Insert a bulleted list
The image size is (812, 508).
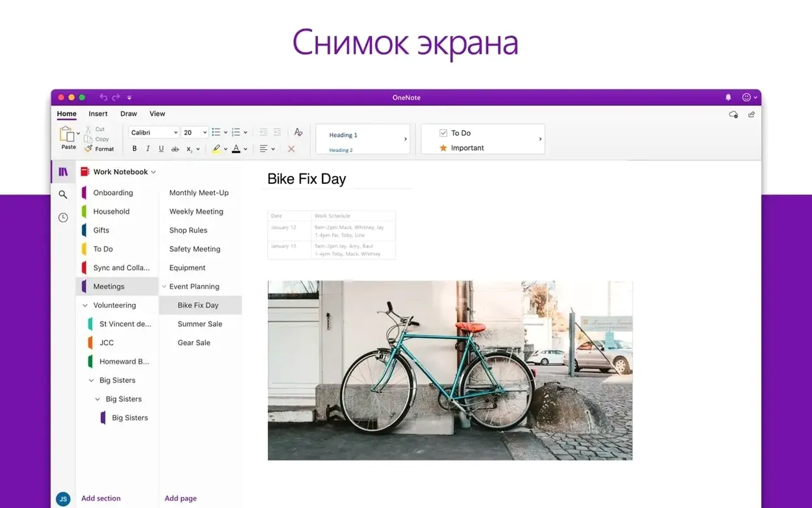click(216, 133)
